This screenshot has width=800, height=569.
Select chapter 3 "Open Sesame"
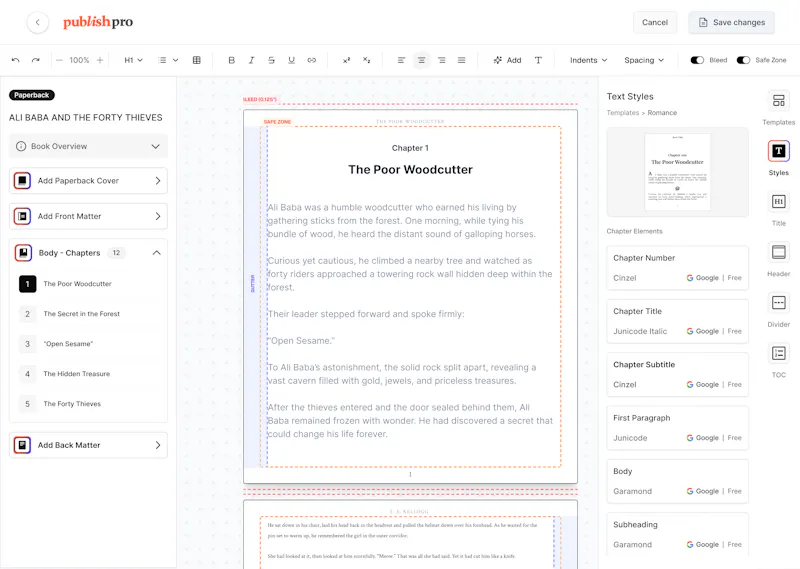coord(88,344)
